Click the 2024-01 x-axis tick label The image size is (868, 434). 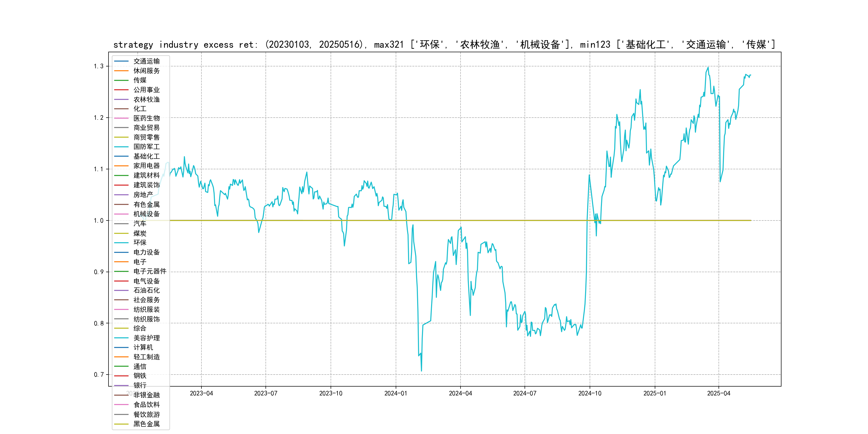point(396,393)
